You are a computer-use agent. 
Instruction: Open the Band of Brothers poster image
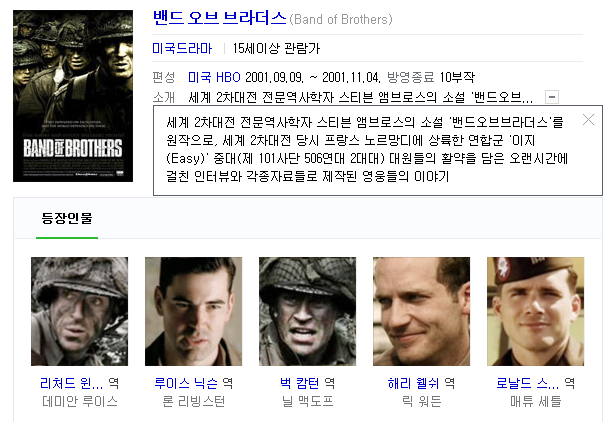73,96
